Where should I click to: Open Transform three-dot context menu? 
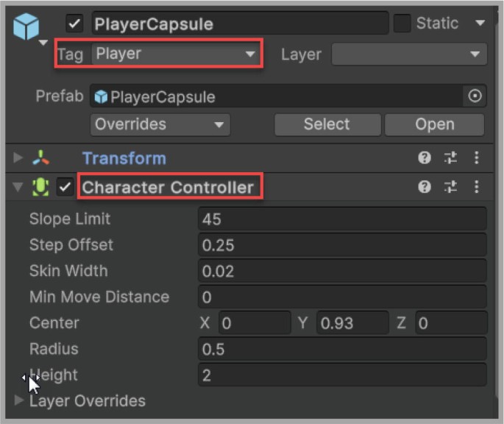(x=476, y=158)
